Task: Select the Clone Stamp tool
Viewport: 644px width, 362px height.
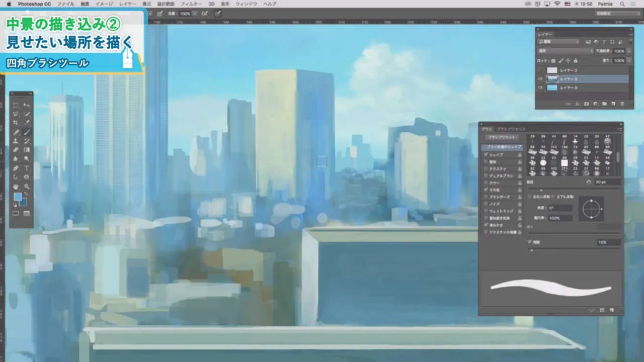Action: click(16, 141)
